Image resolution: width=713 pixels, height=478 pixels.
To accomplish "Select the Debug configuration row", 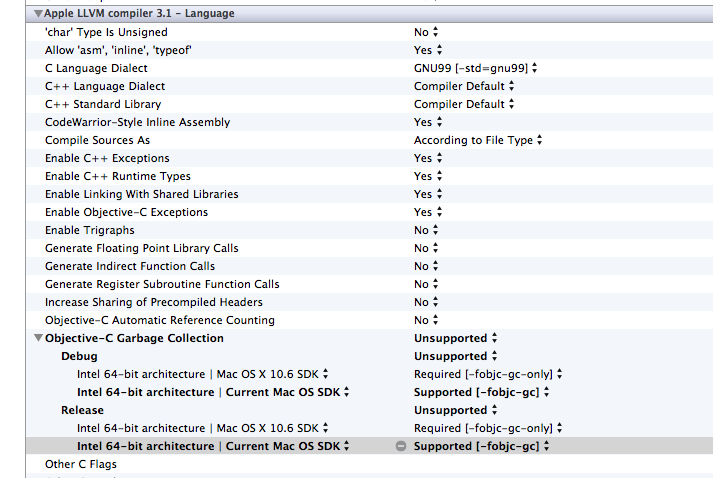I will tap(79, 356).
